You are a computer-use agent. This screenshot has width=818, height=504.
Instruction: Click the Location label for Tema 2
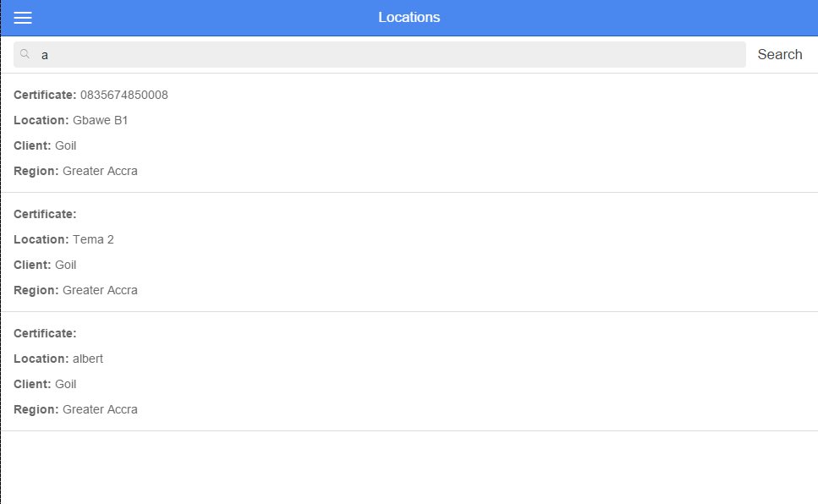[x=41, y=239]
